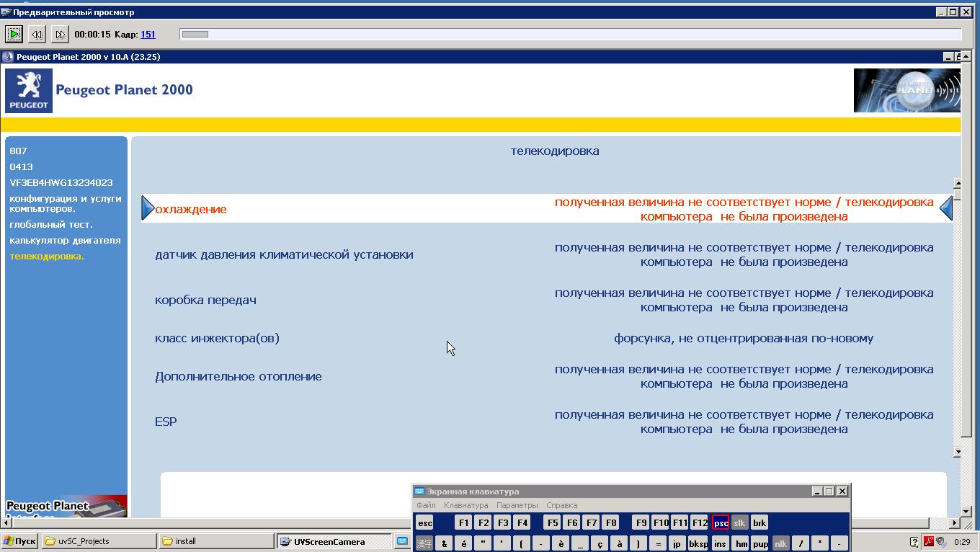Click the blue arrow at the row's right end

pos(946,208)
